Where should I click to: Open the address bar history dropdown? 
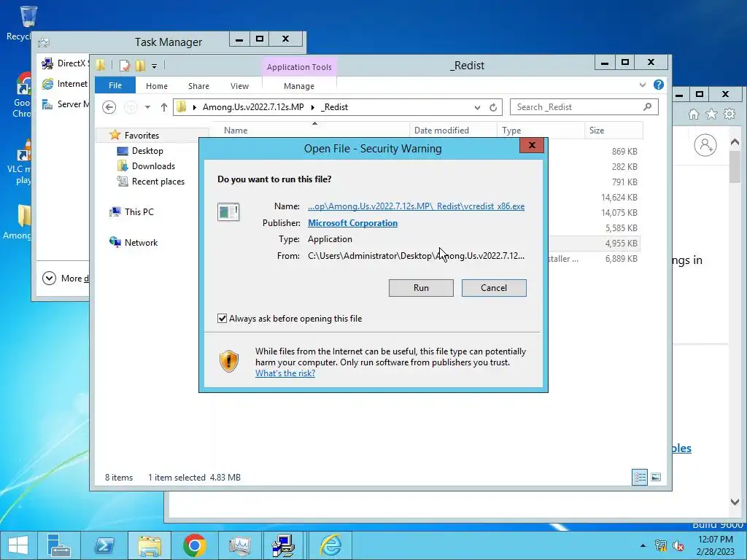(477, 108)
